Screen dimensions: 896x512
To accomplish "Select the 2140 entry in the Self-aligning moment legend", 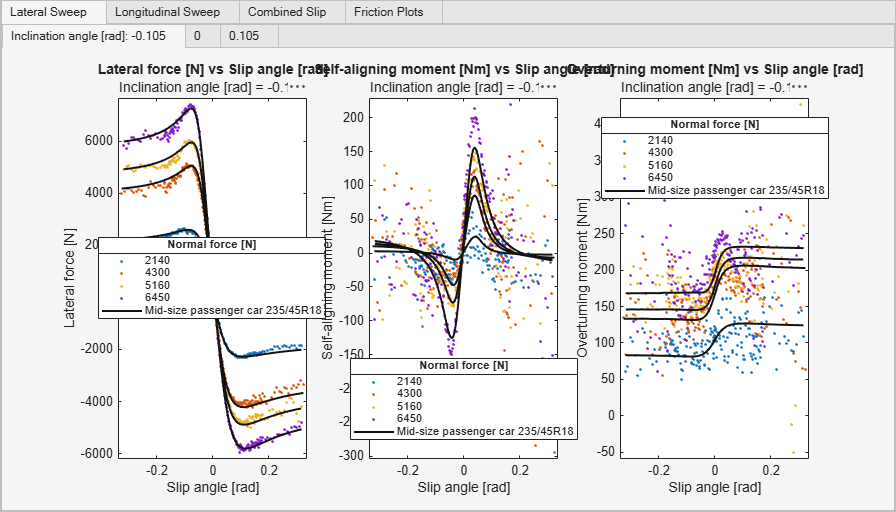I will pyautogui.click(x=409, y=382).
